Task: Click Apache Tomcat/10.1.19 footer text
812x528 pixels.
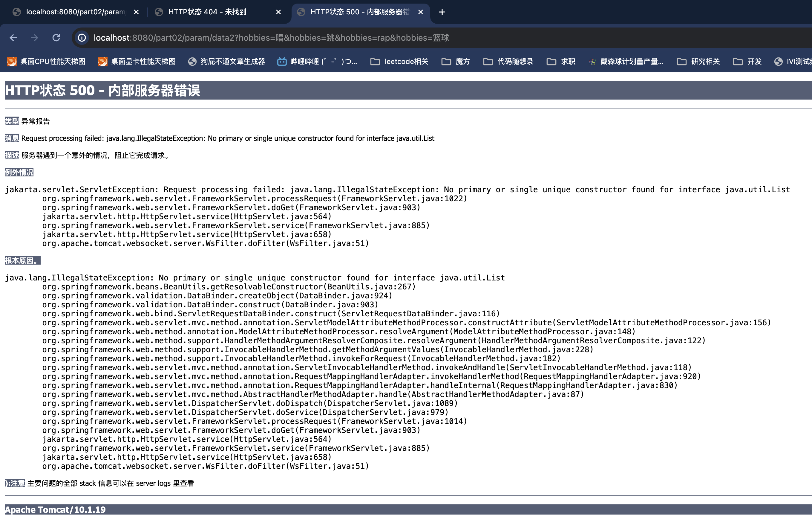Action: tap(55, 509)
